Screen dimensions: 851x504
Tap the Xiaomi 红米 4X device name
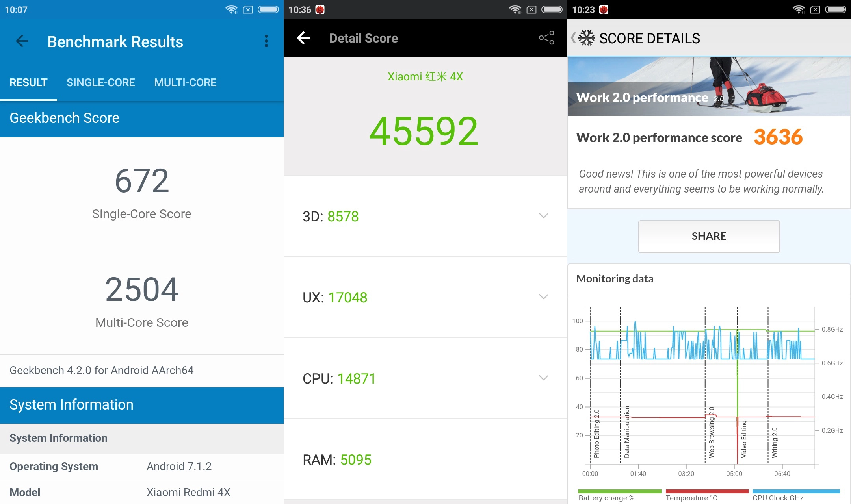(x=425, y=76)
